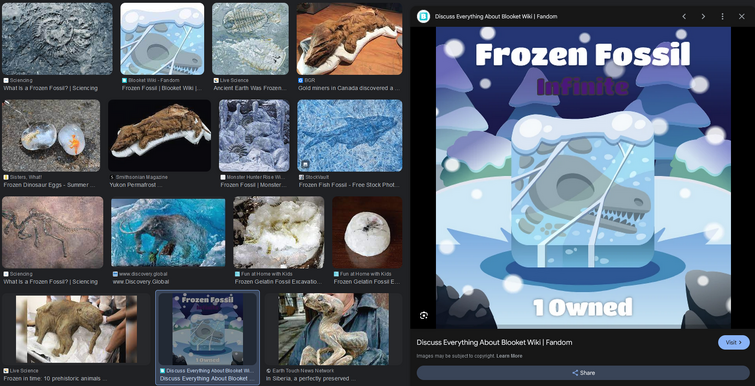Image resolution: width=755 pixels, height=386 pixels.
Task: Open the Earth Touch News Siberia image result
Action: (x=333, y=329)
